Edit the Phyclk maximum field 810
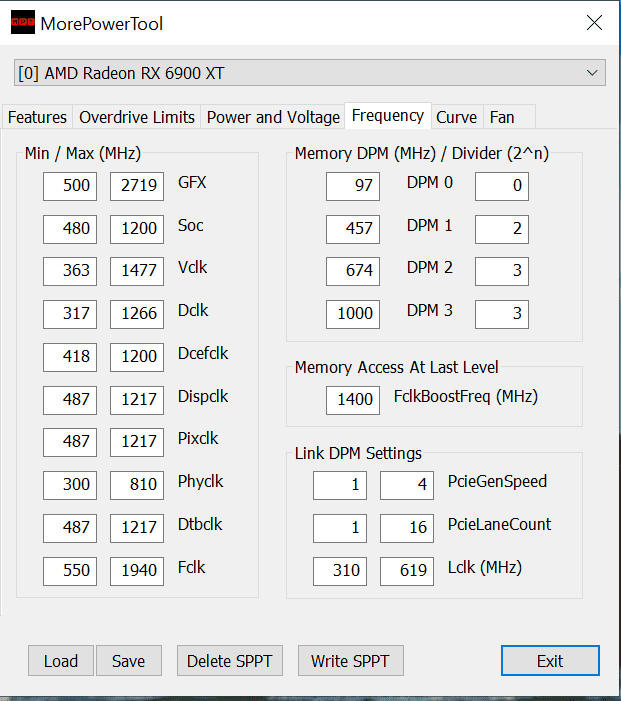 pos(137,485)
